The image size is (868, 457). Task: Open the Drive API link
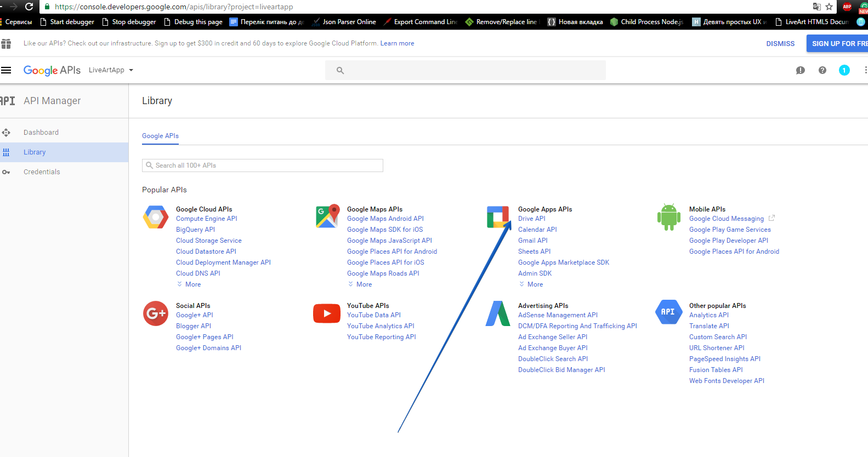[532, 219]
